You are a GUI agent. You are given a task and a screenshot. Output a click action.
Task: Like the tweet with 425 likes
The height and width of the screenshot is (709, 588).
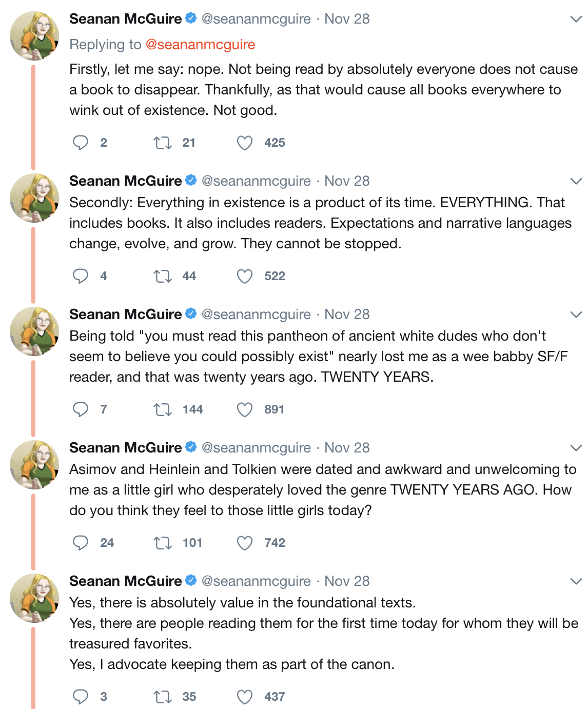pyautogui.click(x=245, y=143)
